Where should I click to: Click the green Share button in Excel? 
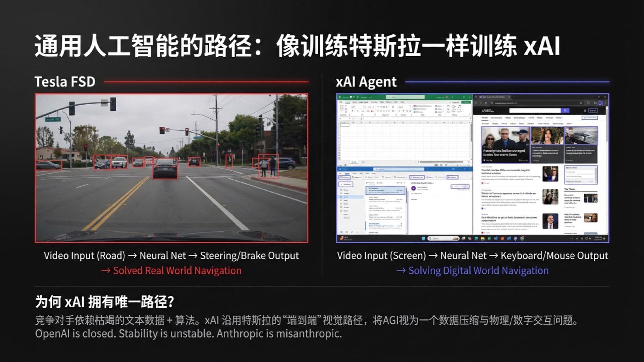click(x=466, y=102)
